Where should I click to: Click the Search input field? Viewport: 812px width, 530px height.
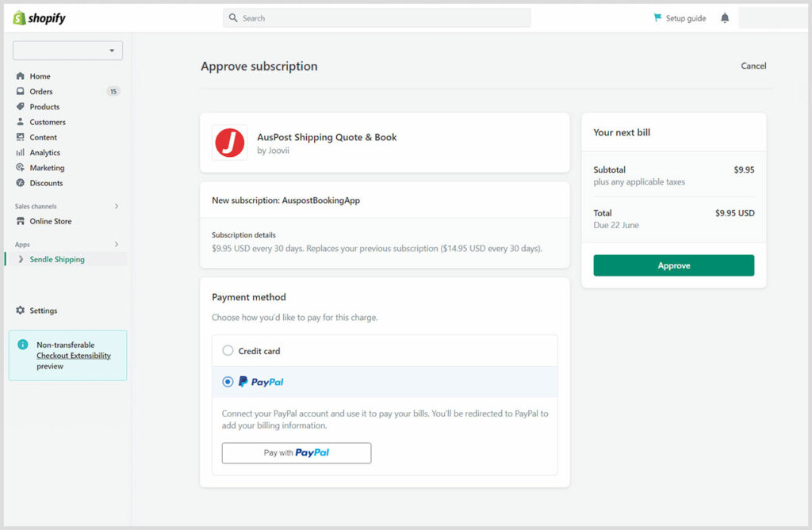(377, 18)
